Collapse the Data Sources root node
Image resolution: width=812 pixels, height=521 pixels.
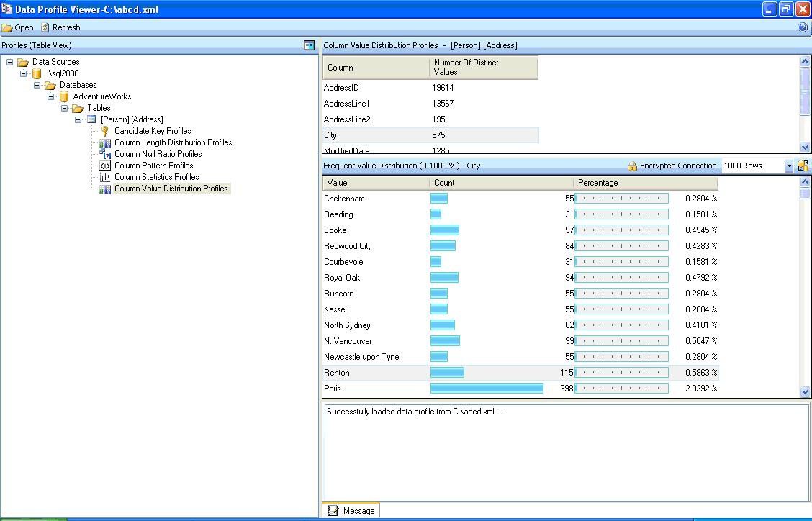[10, 62]
